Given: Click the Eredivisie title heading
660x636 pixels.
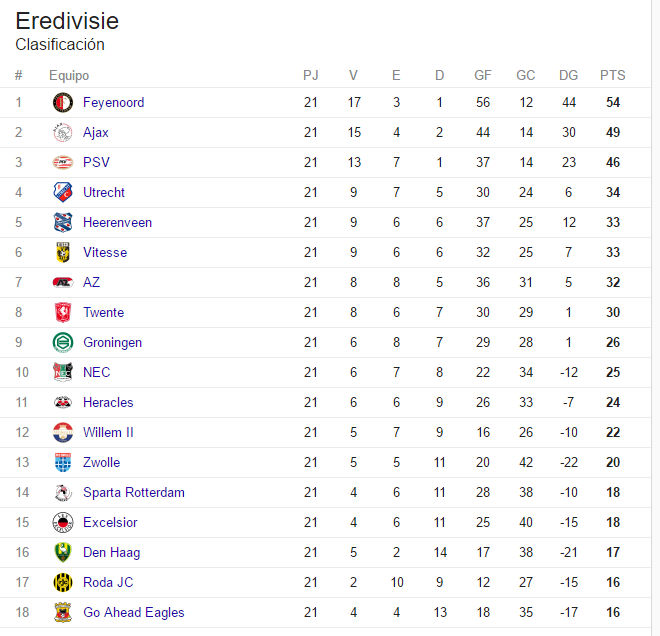Looking at the screenshot, I should coord(67,21).
